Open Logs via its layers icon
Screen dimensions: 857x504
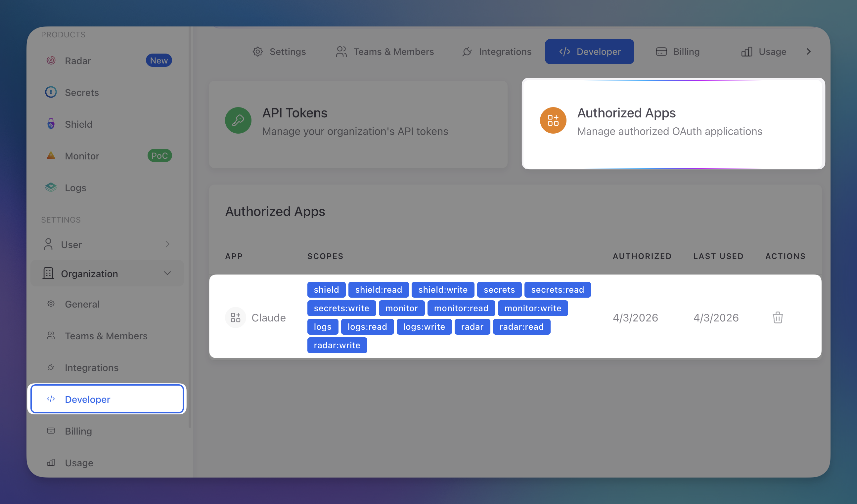pyautogui.click(x=51, y=187)
